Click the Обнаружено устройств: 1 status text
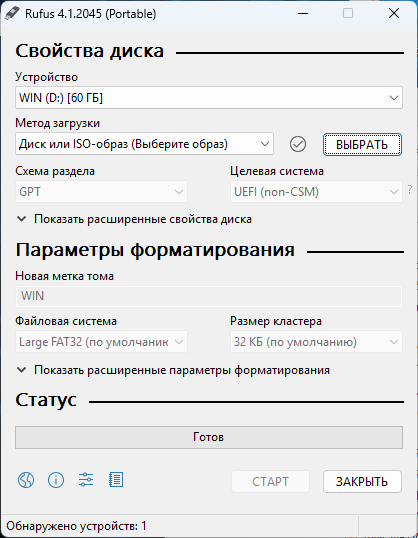This screenshot has height=538, width=418. click(77, 526)
